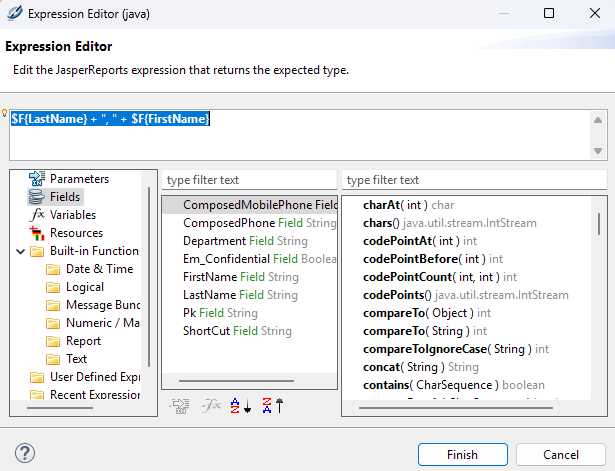Open Resources category icon

[x=38, y=233]
